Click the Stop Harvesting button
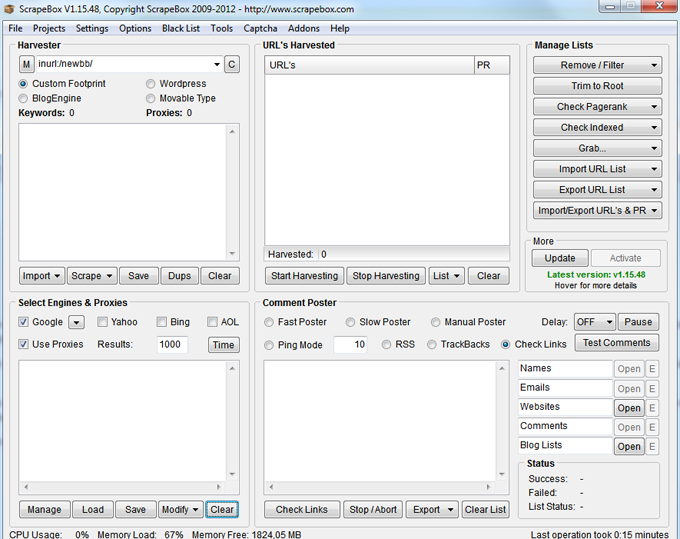The height and width of the screenshot is (539, 680). click(386, 276)
